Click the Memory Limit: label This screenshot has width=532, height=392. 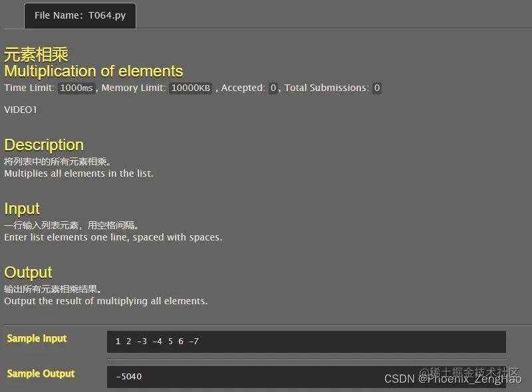click(x=134, y=88)
